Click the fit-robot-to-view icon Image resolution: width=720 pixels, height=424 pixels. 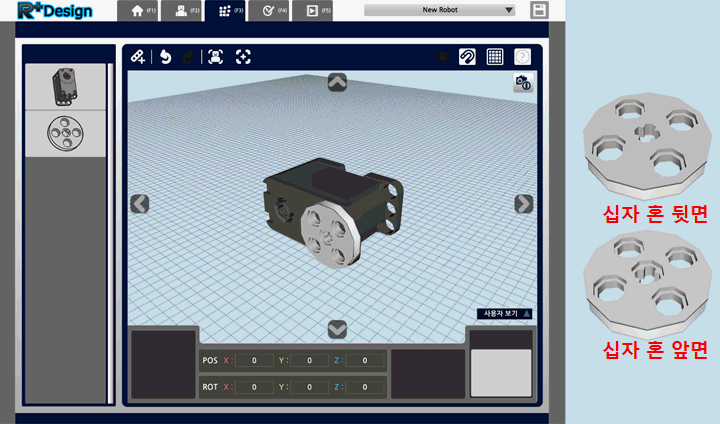pyautogui.click(x=215, y=57)
